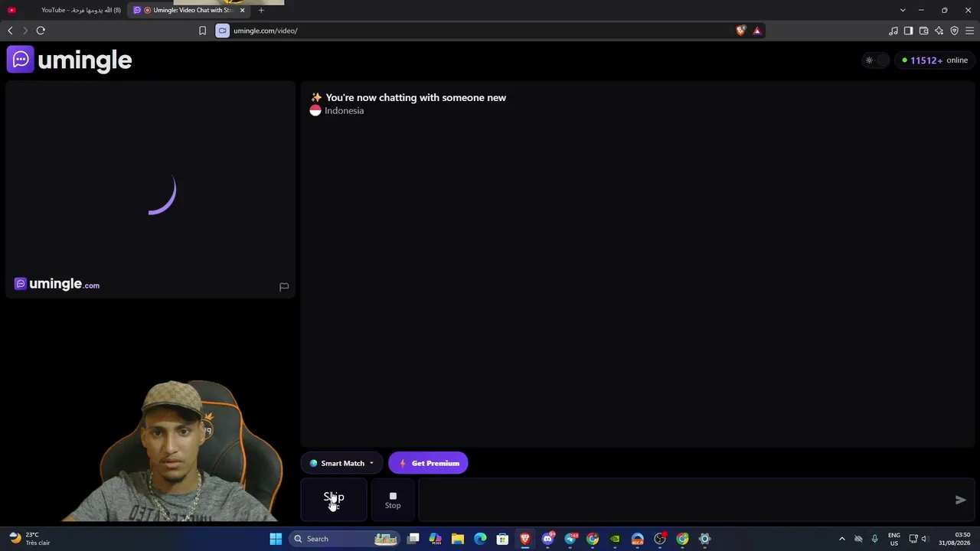The height and width of the screenshot is (551, 980).
Task: Open the weather widget showing 23°C
Action: [31, 539]
